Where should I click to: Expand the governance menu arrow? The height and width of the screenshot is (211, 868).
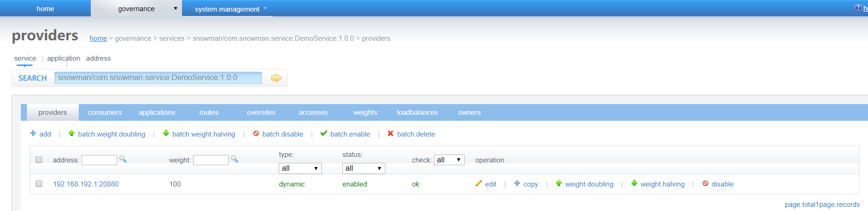pyautogui.click(x=176, y=8)
